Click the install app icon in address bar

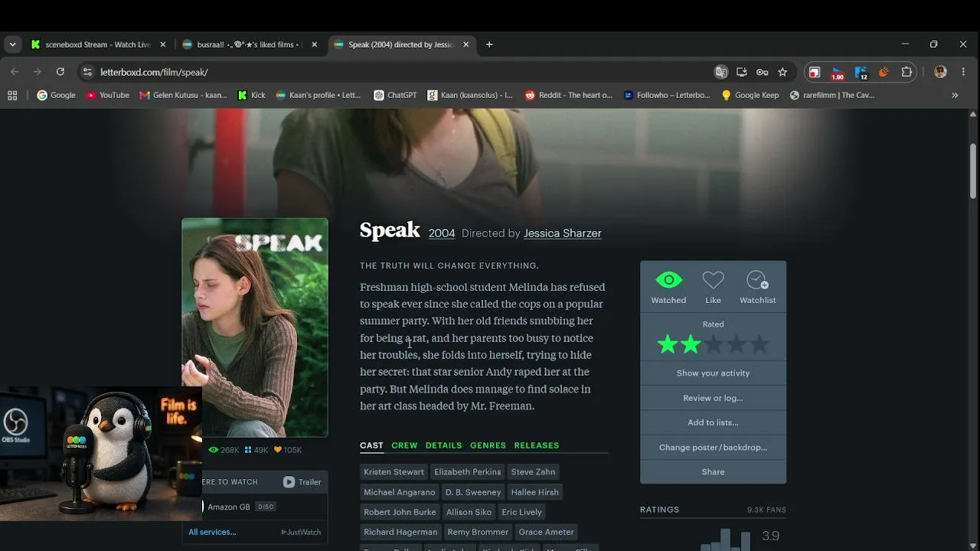[x=741, y=72]
